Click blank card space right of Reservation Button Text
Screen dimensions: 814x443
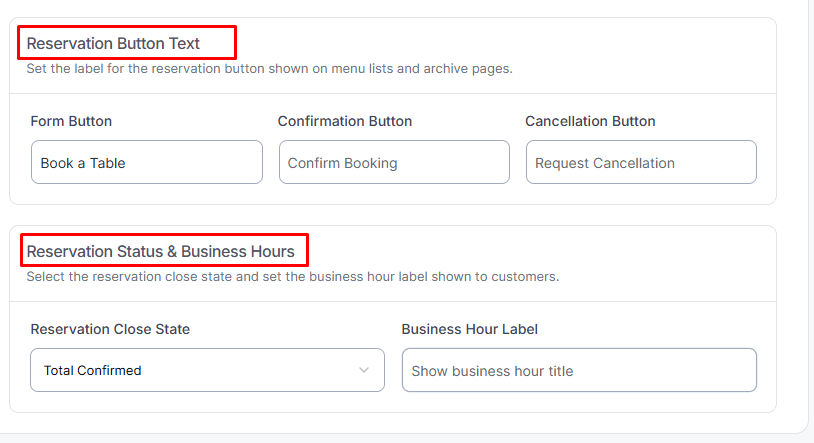500,43
